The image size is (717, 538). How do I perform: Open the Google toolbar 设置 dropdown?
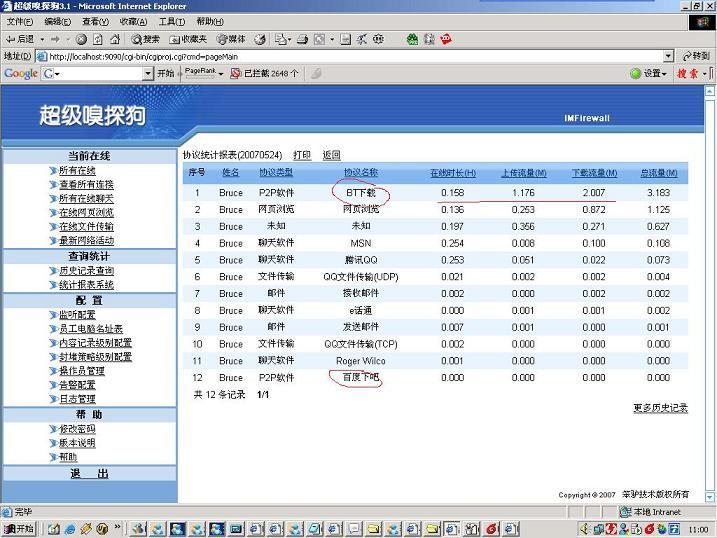pos(649,73)
